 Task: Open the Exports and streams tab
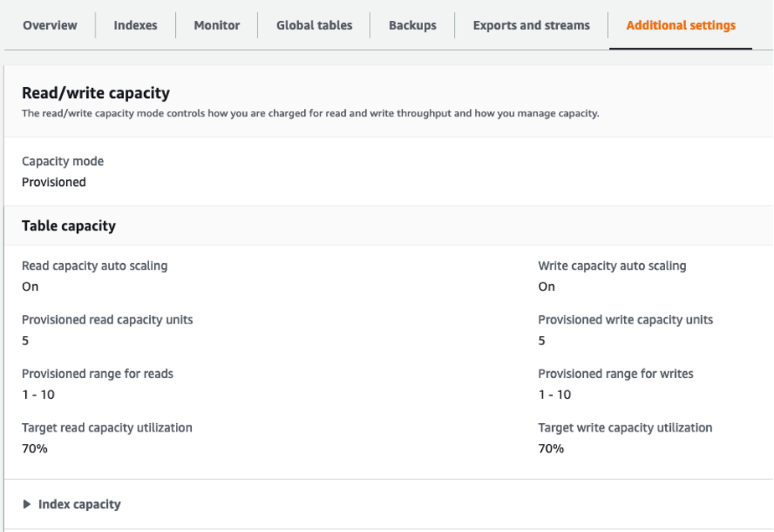[530, 25]
